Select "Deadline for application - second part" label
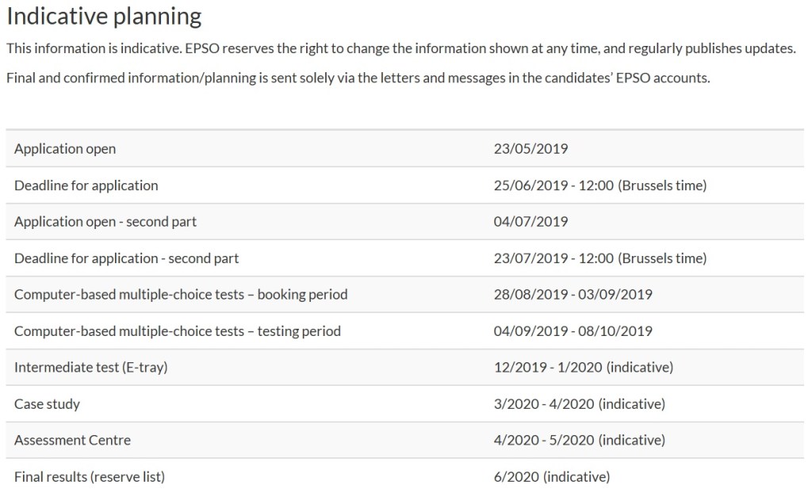The width and height of the screenshot is (812, 504). 127,258
